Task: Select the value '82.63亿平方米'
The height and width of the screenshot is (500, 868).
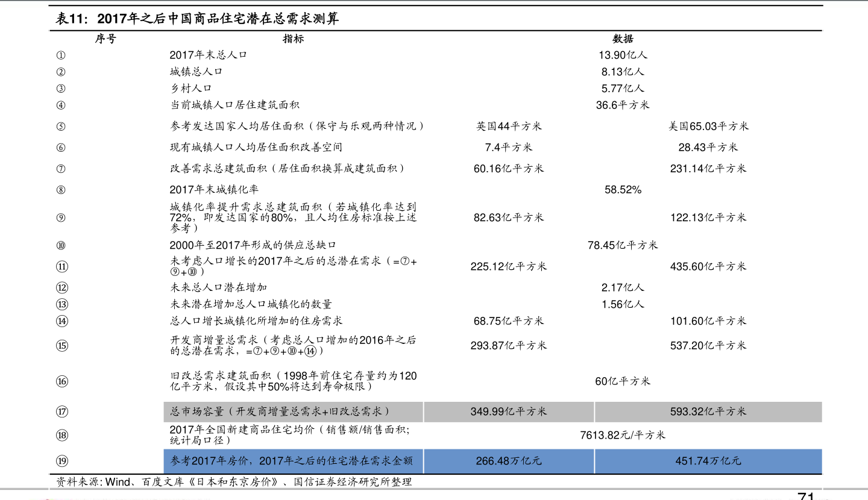Action: point(509,217)
